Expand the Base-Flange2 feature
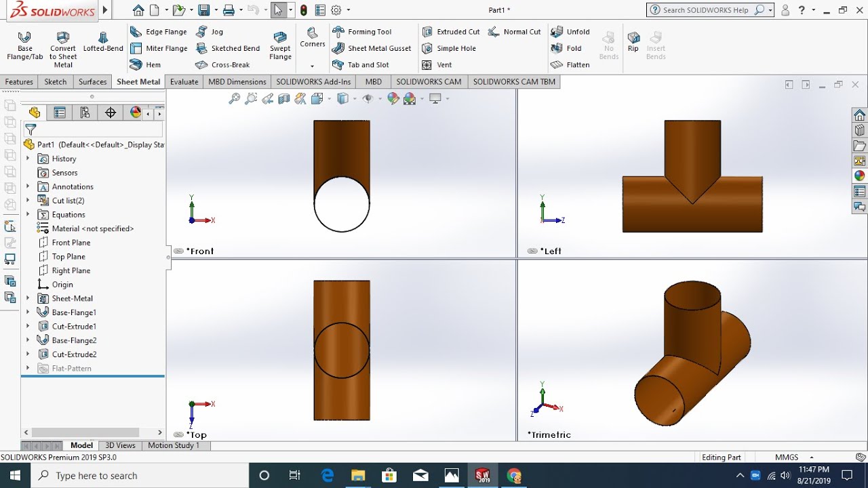 (28, 340)
